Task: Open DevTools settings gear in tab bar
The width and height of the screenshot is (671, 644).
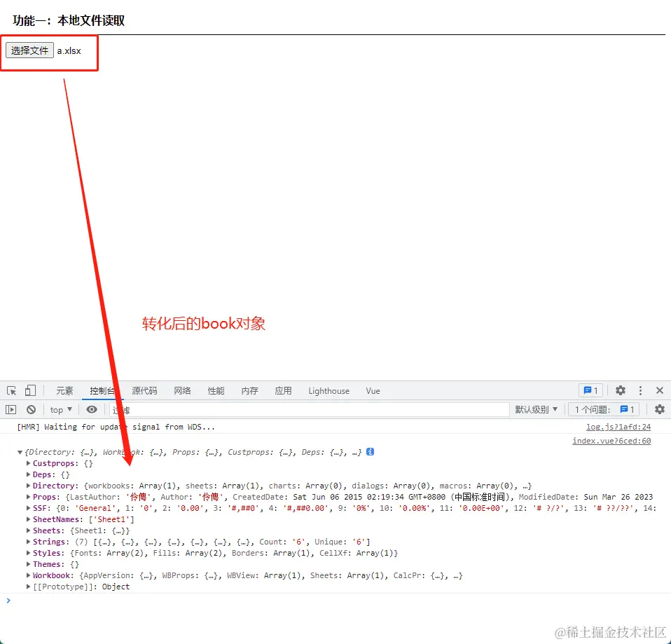Action: click(620, 390)
